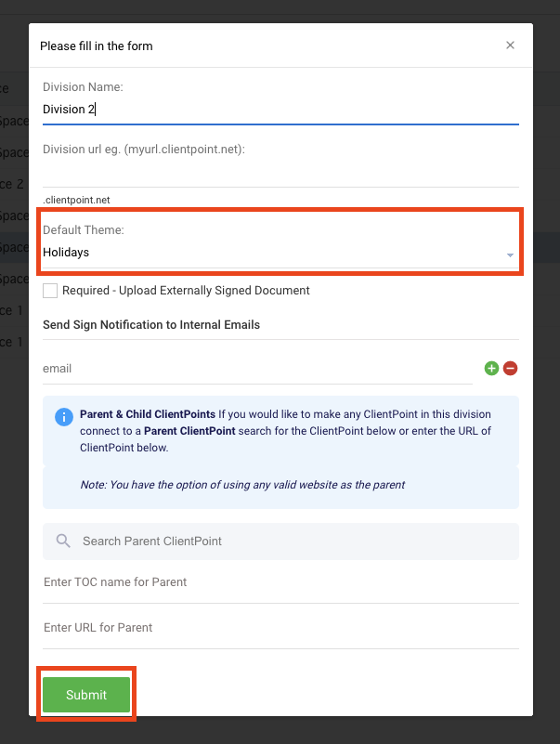Select the Holidays theme field
560x744 pixels.
click(281, 253)
